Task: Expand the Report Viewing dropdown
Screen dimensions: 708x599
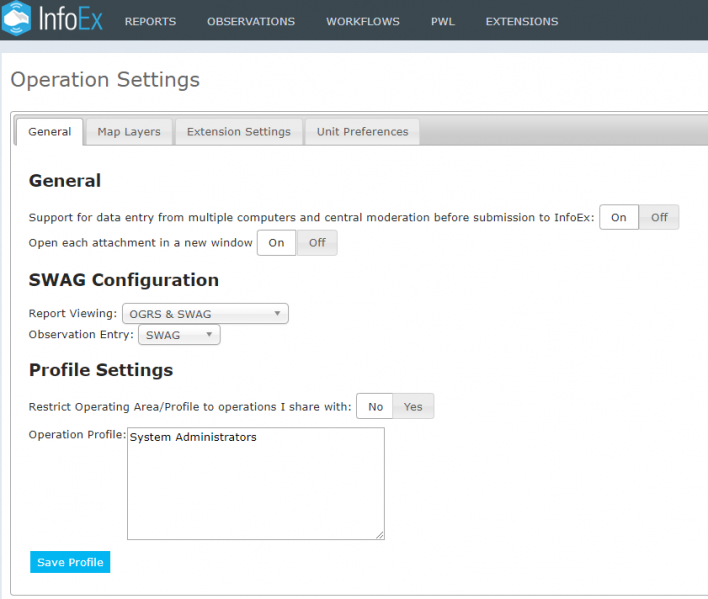Action: [205, 314]
